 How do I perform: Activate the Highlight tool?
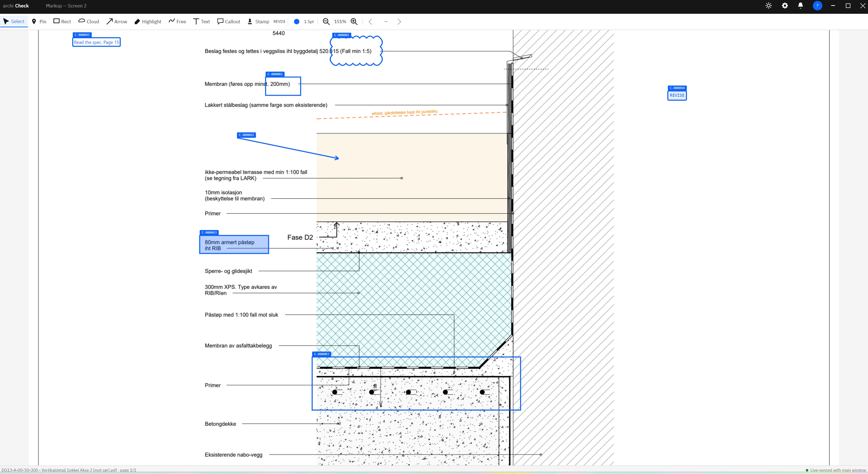pyautogui.click(x=148, y=21)
